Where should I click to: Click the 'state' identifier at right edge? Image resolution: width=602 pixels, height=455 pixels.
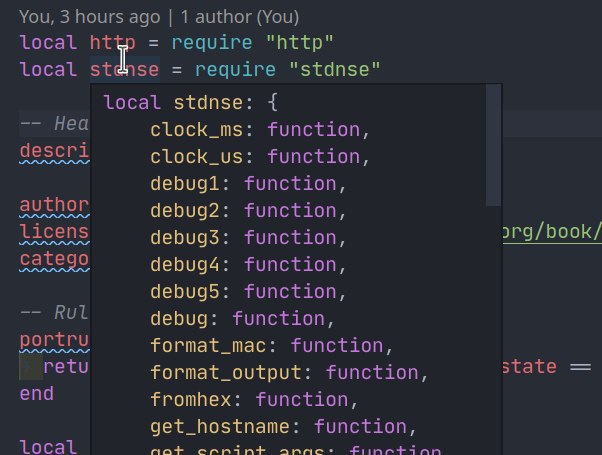coord(529,367)
